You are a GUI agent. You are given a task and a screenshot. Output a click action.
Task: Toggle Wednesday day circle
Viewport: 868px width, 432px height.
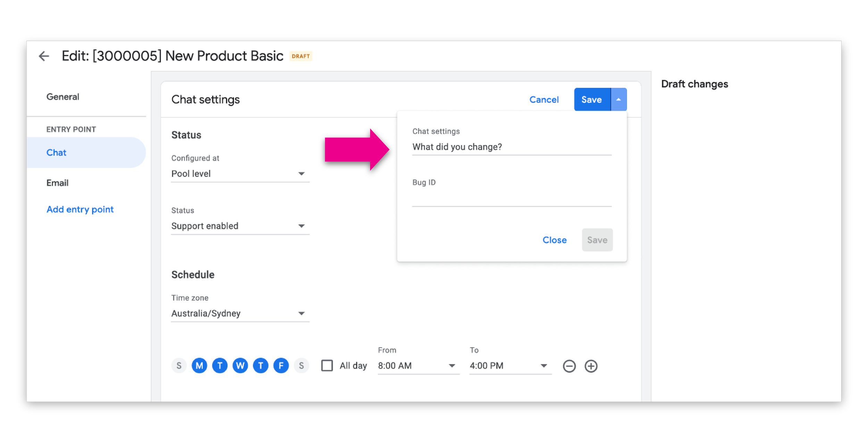pyautogui.click(x=240, y=366)
